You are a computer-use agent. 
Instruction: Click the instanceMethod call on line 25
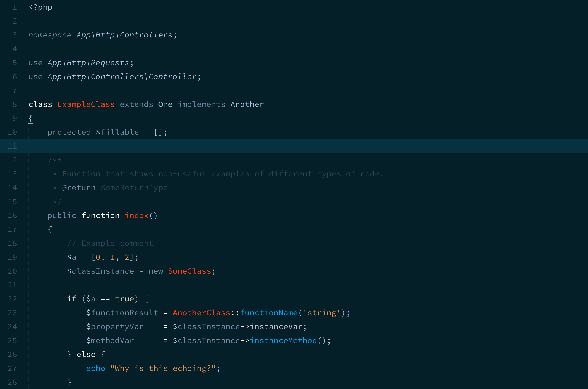tap(283, 341)
